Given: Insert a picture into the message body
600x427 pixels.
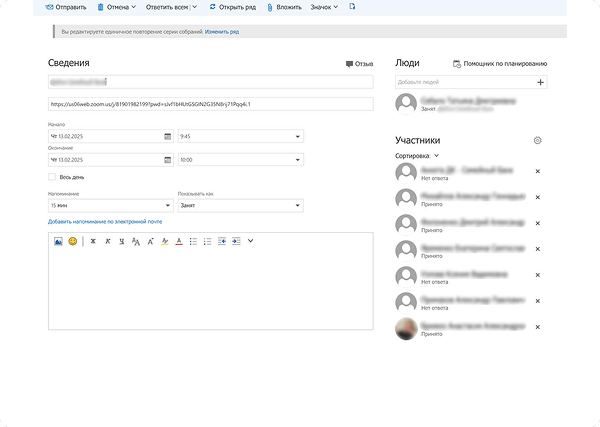Looking at the screenshot, I should [58, 241].
